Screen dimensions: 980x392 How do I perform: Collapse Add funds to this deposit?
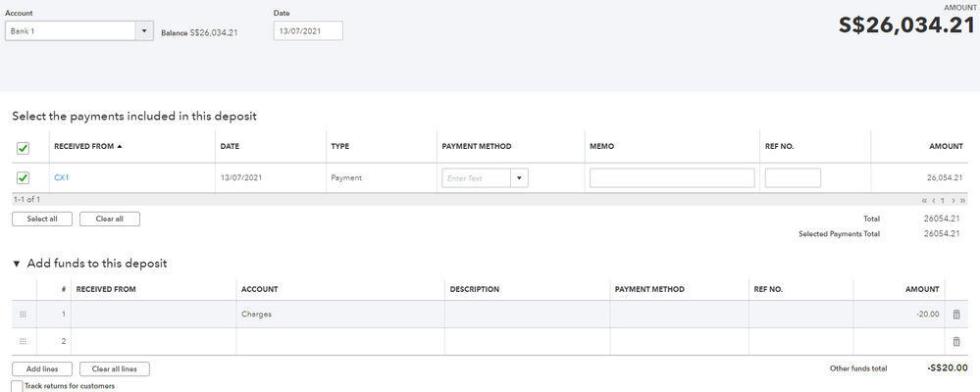17,264
